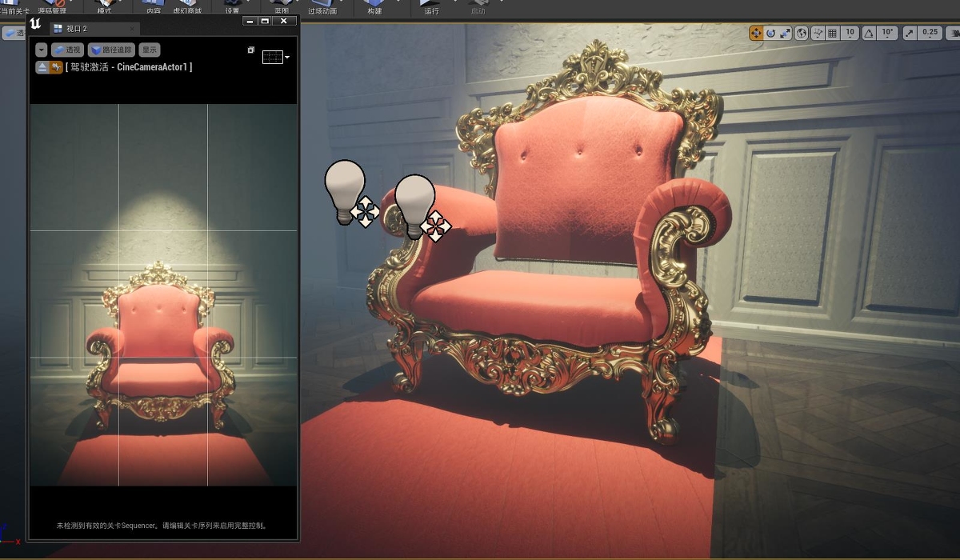This screenshot has width=960, height=560.
Task: Open viewport options arrow in 视口 2
Action: (42, 50)
